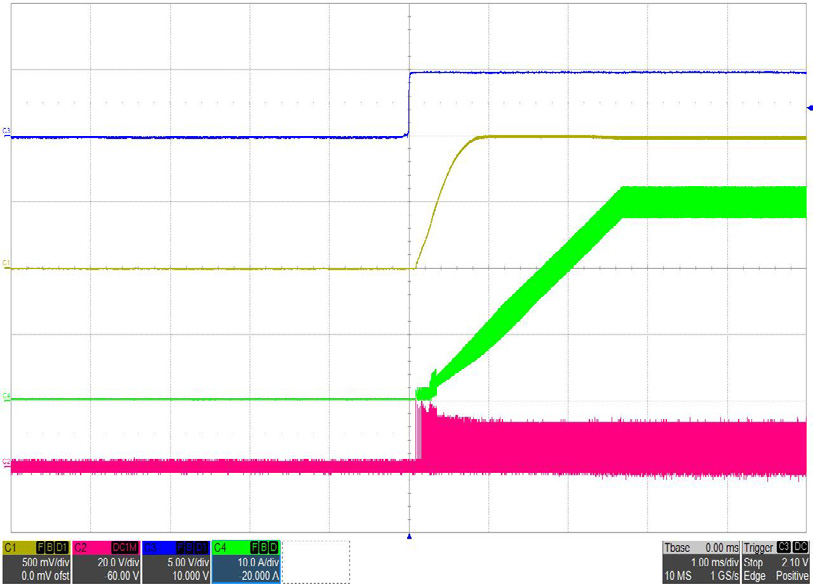This screenshot has width=813, height=584.
Task: Open the Trigger settings box
Action: click(773, 562)
